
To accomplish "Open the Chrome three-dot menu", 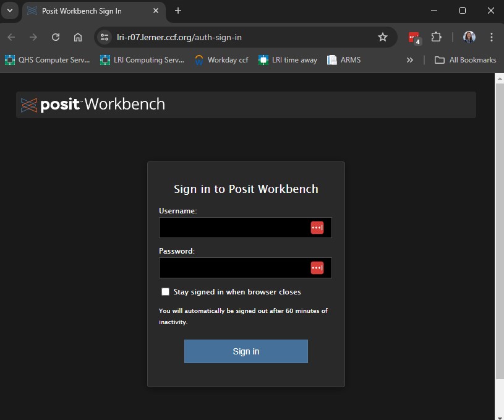I will point(492,37).
